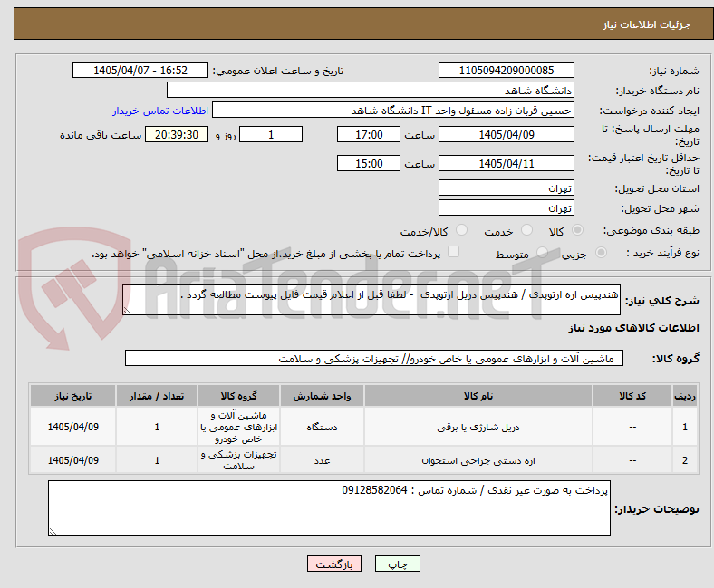Click the شماره نیاز field 1105094209000085
Viewport: 714px width, 588px height.
coord(506,70)
